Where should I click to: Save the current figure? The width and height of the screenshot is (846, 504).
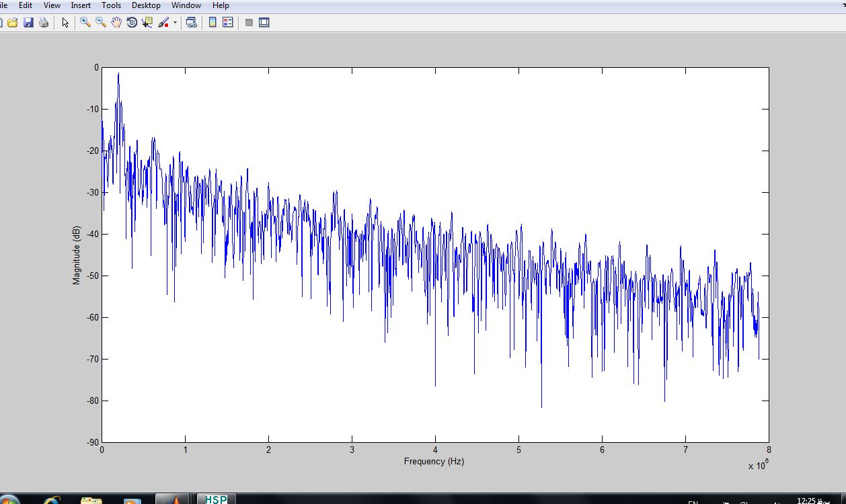tap(28, 22)
